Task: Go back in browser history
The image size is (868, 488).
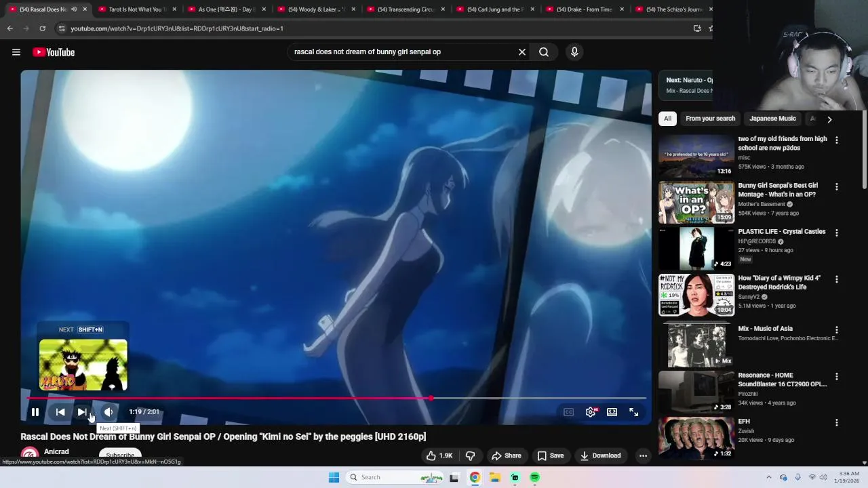Action: tap(9, 28)
